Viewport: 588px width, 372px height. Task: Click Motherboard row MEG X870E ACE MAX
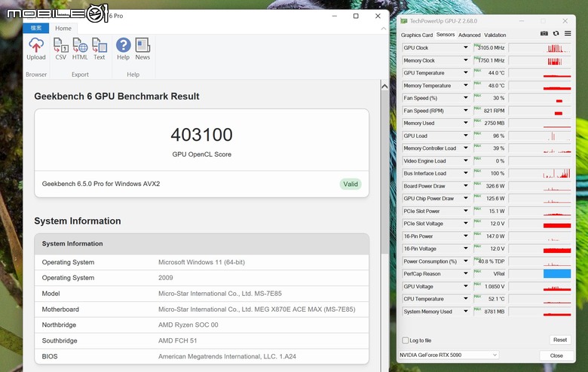point(202,309)
